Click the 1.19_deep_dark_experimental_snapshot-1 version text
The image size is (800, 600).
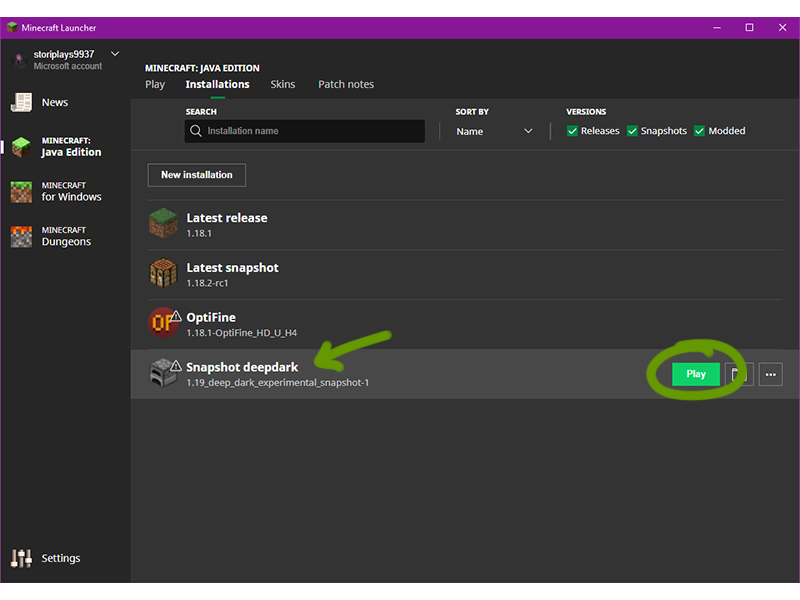coord(278,383)
